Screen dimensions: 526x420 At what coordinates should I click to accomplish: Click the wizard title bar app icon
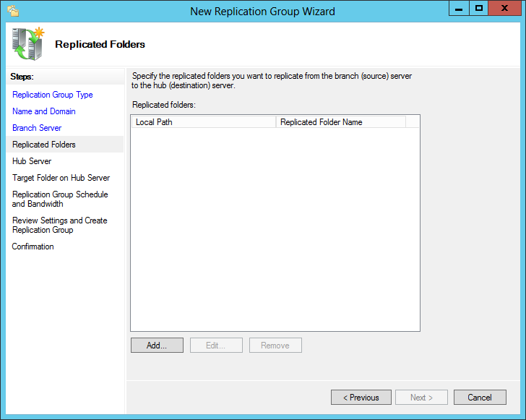pos(13,11)
